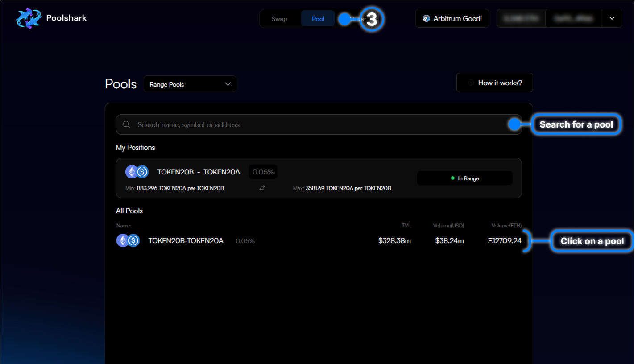Image resolution: width=638 pixels, height=364 pixels.
Task: Click the info icon beside How it works
Action: [471, 83]
